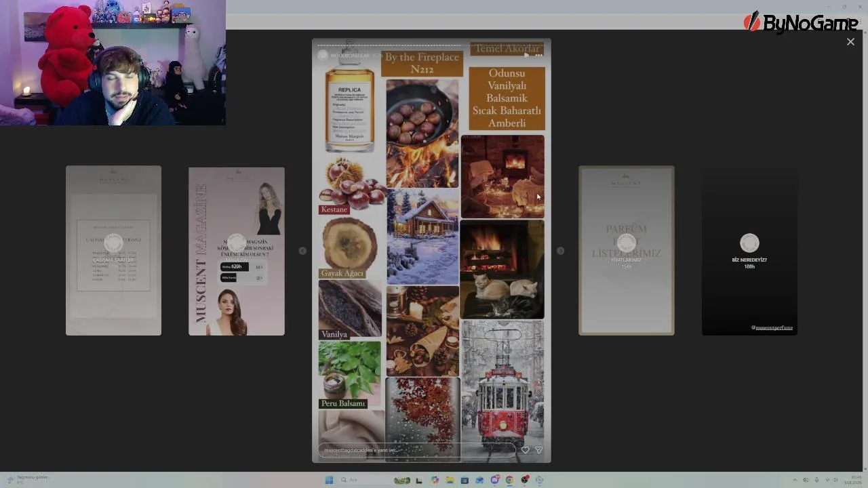The width and height of the screenshot is (868, 488).
Task: Open the story's three-dot options menu
Action: 539,55
